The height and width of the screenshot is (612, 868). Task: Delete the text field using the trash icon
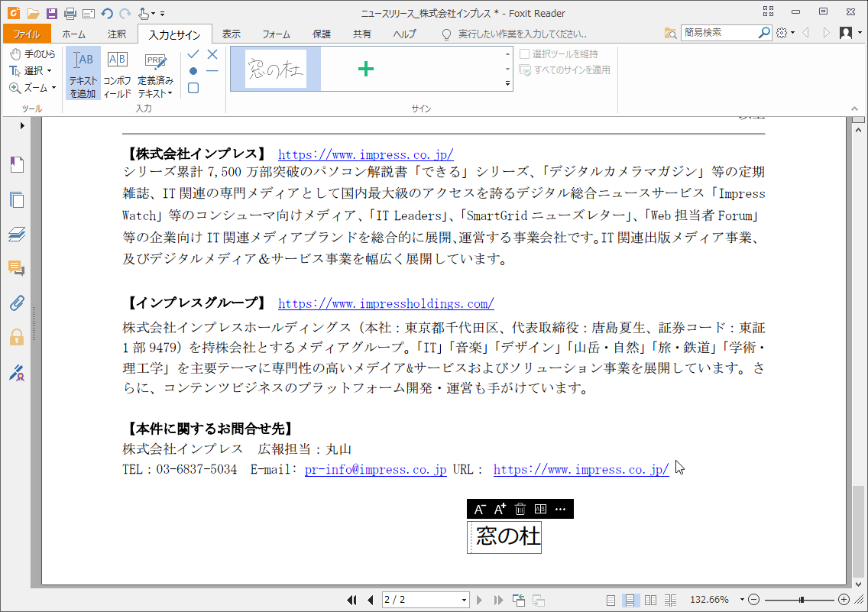click(520, 509)
